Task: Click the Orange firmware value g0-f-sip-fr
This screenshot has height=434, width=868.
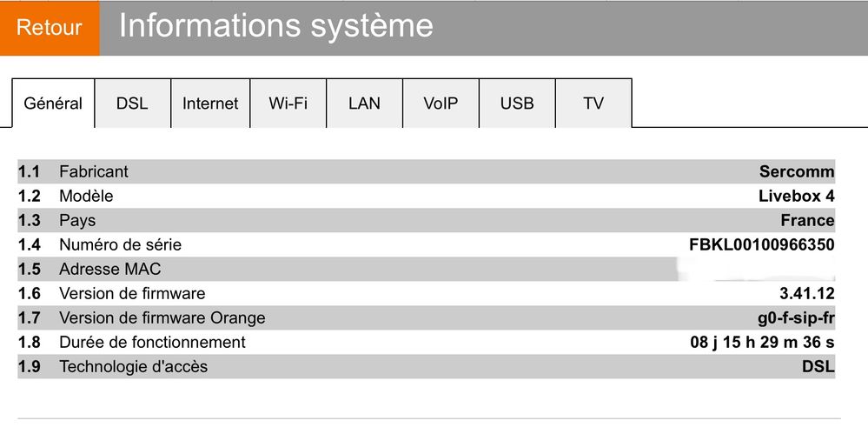Action: (796, 317)
